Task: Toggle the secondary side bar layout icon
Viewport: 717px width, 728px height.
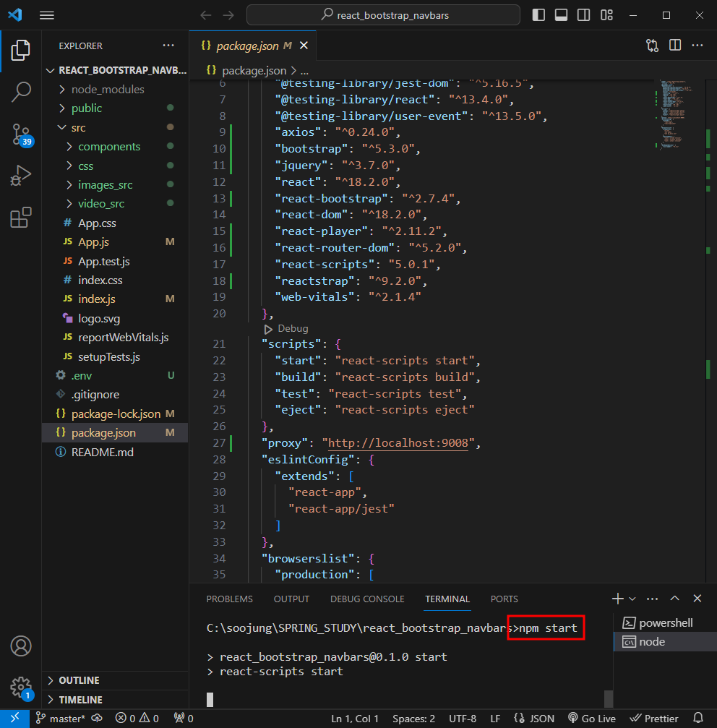Action: coord(584,15)
